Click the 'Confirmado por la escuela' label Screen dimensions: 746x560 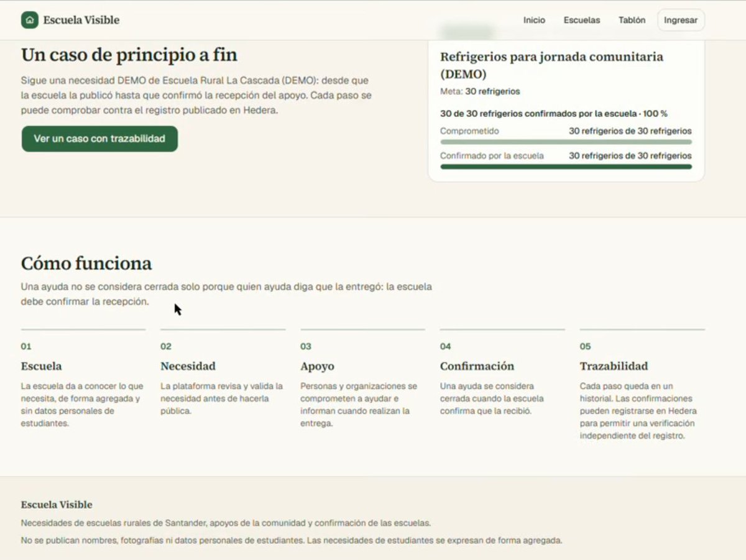click(492, 156)
